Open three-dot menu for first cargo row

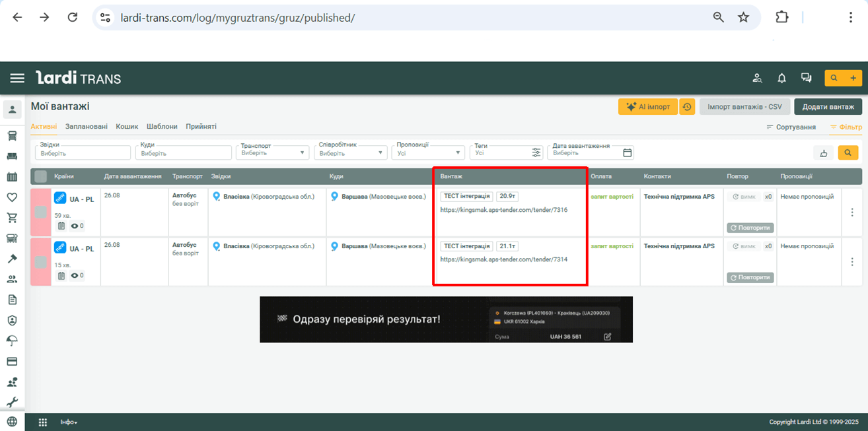(x=851, y=213)
